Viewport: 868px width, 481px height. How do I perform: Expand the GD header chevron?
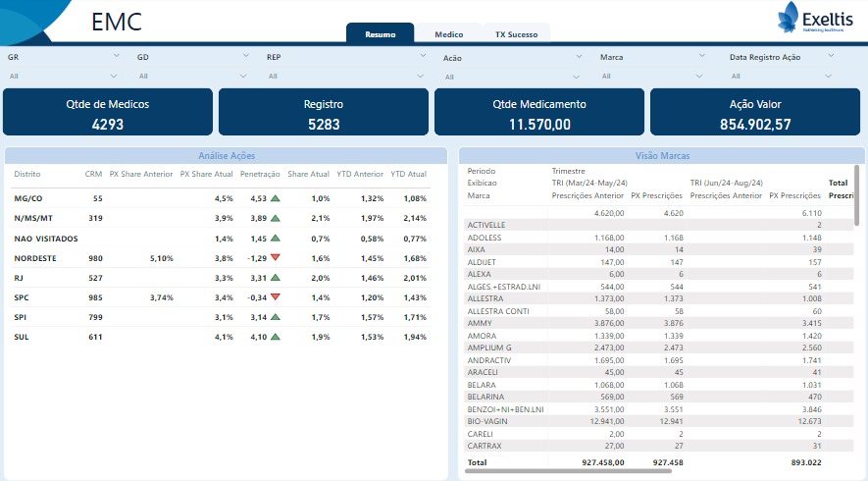coord(246,56)
